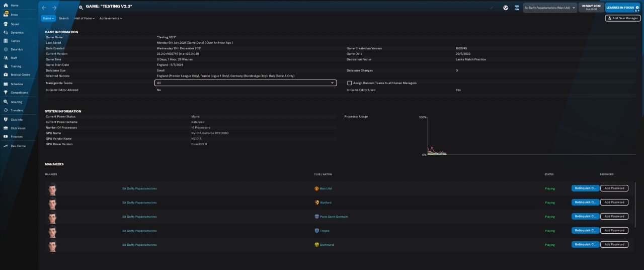Tick Assign Random Teams to all Human Managers
This screenshot has width=644, height=270.
point(349,83)
